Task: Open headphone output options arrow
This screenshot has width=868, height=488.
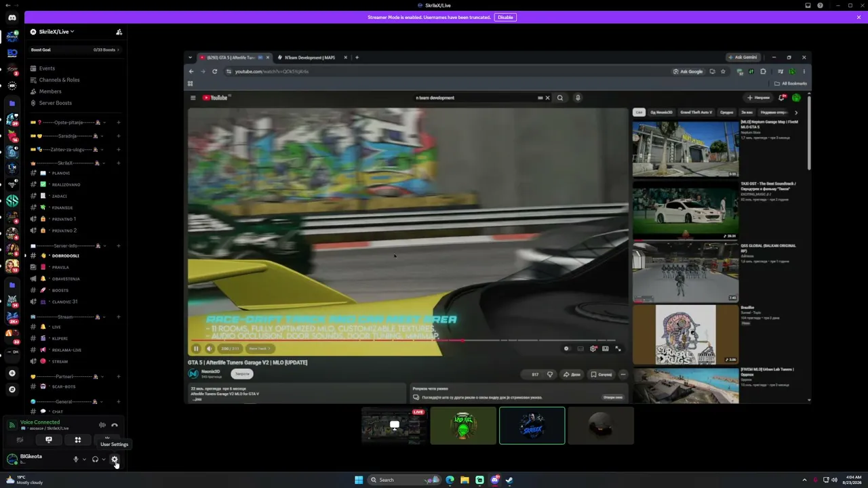Action: [x=104, y=460]
